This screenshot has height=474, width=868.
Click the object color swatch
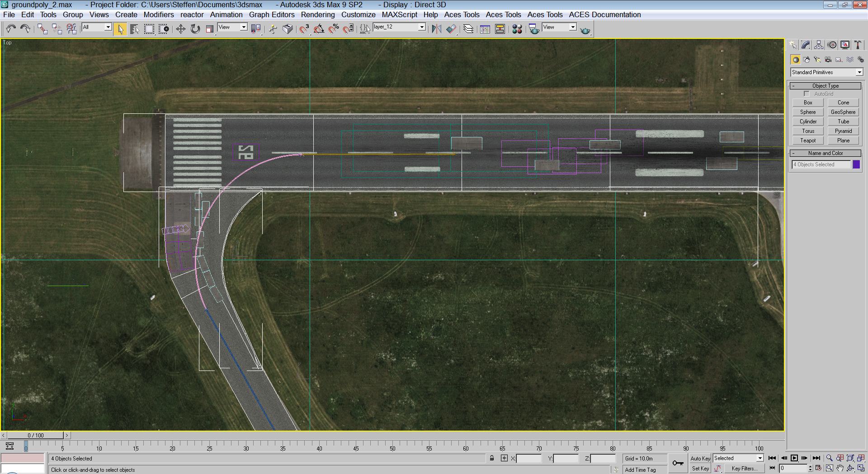(857, 164)
